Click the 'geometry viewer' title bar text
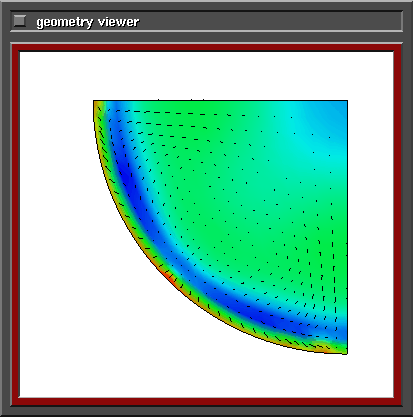This screenshot has width=413, height=417. coord(88,22)
